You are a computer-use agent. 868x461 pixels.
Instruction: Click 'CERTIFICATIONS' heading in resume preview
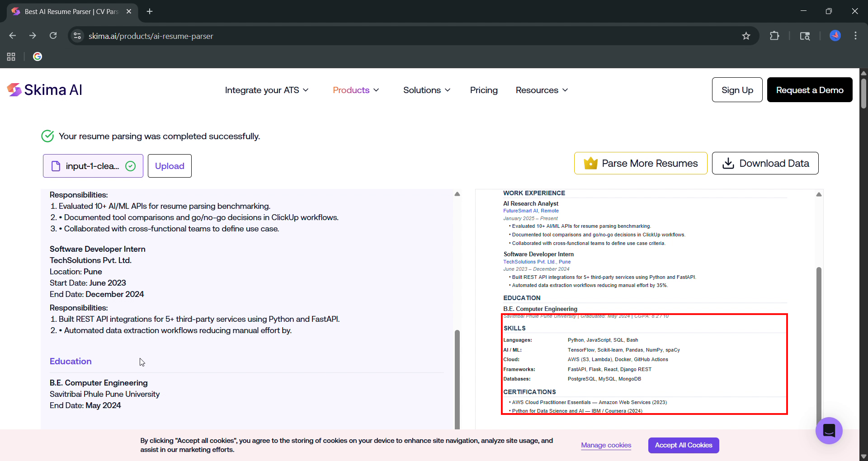(529, 392)
